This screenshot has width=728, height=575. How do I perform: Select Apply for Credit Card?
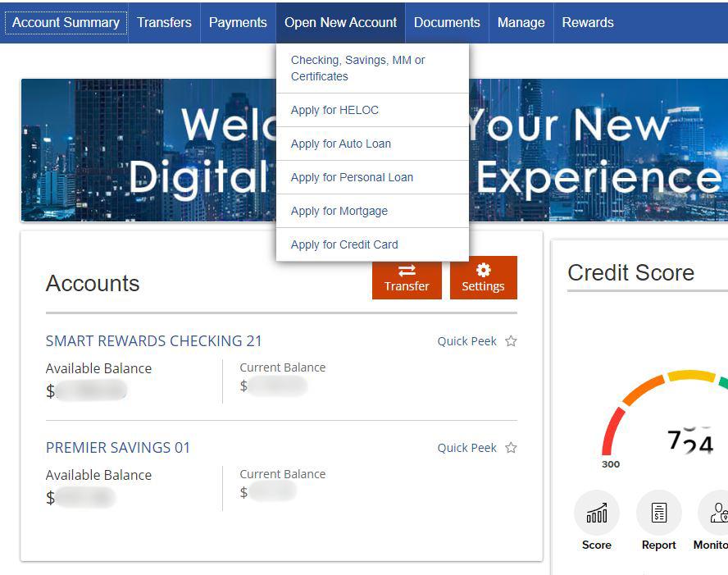click(x=344, y=244)
